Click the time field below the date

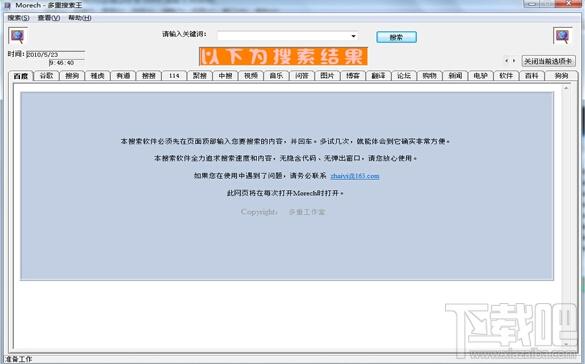pos(66,63)
